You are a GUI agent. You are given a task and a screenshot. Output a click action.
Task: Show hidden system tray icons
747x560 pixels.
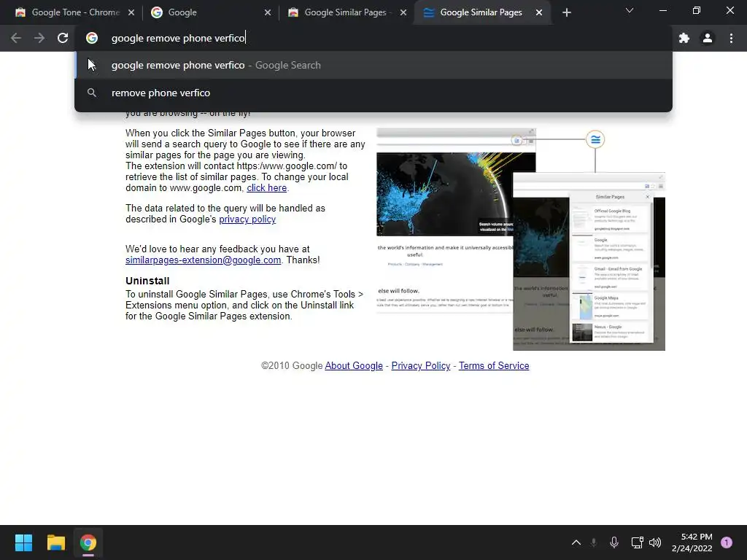pyautogui.click(x=576, y=542)
